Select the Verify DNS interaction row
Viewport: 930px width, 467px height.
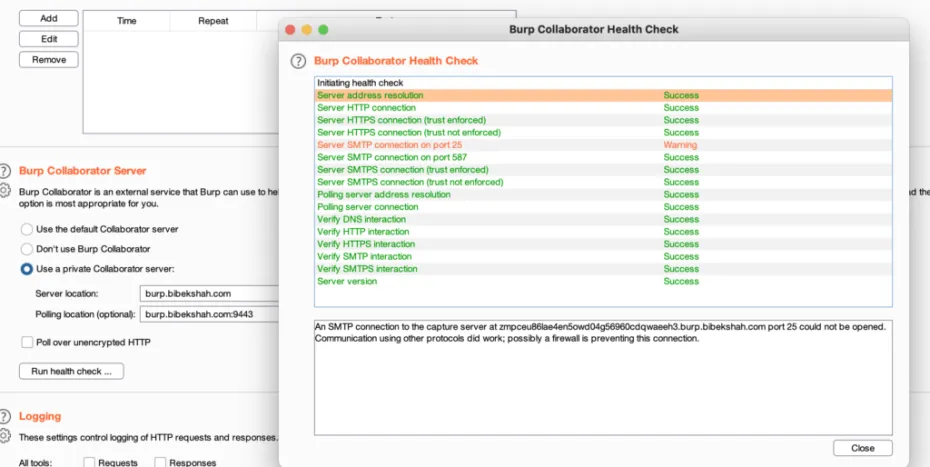(603, 220)
